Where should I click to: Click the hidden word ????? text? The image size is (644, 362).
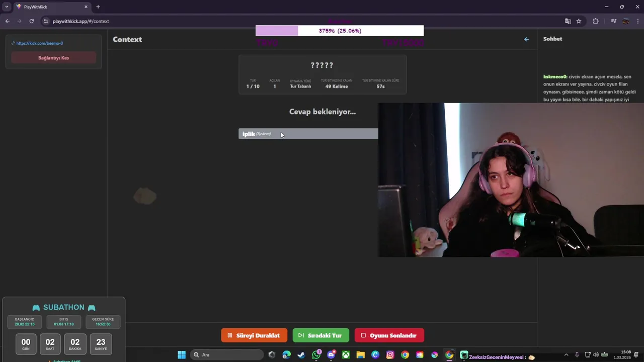pos(322,65)
